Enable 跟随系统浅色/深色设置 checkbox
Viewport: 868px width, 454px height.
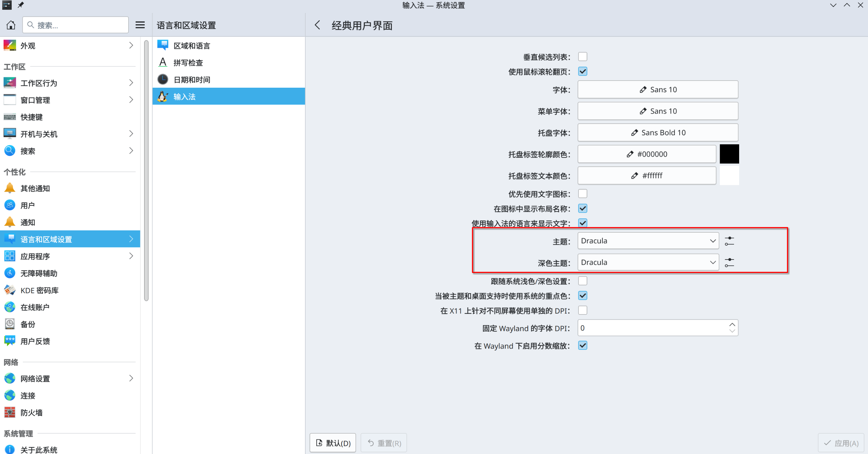pos(582,281)
